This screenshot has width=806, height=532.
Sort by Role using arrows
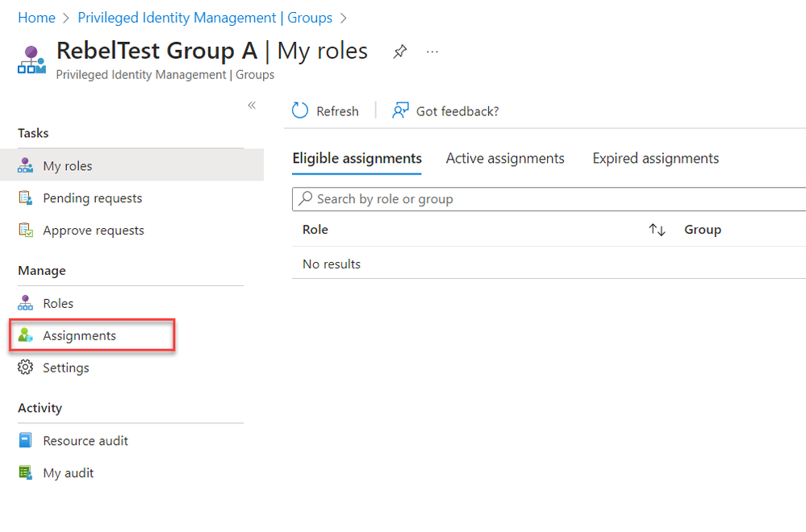click(657, 231)
